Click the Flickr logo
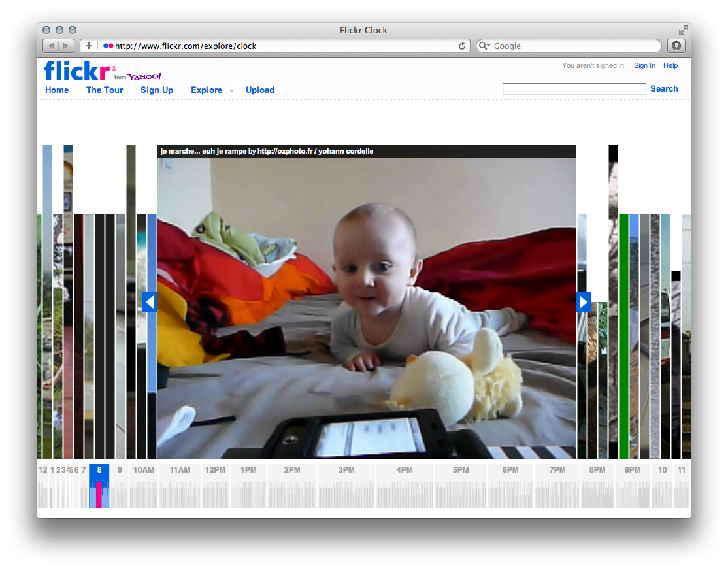The image size is (728, 570). [75, 69]
